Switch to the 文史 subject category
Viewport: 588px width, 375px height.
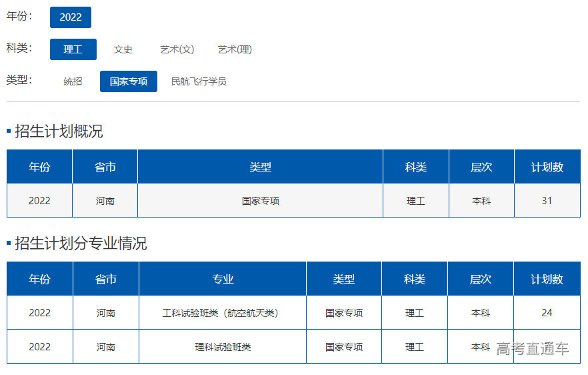pyautogui.click(x=123, y=49)
